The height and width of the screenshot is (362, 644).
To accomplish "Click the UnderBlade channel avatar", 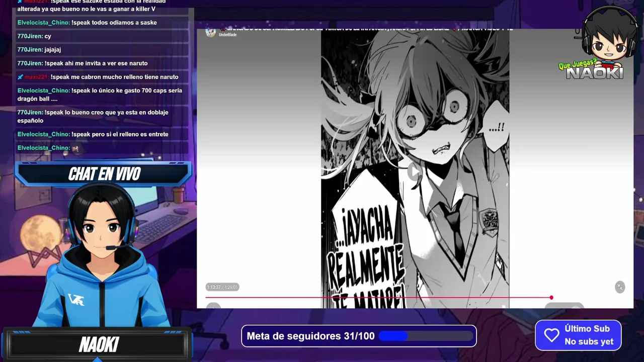I will [x=211, y=32].
